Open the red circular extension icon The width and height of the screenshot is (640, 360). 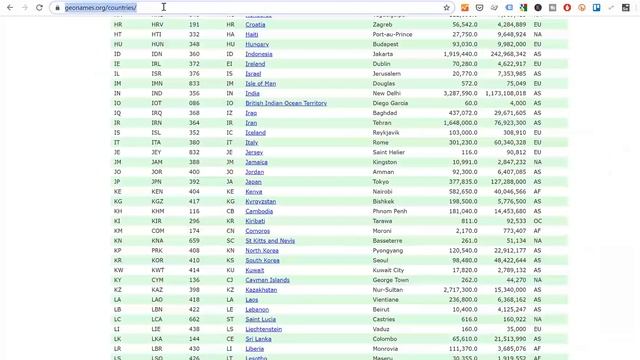click(567, 8)
